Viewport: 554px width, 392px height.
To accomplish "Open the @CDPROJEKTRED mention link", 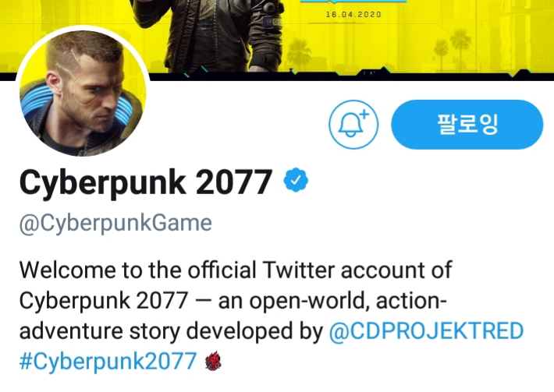I will point(426,331).
